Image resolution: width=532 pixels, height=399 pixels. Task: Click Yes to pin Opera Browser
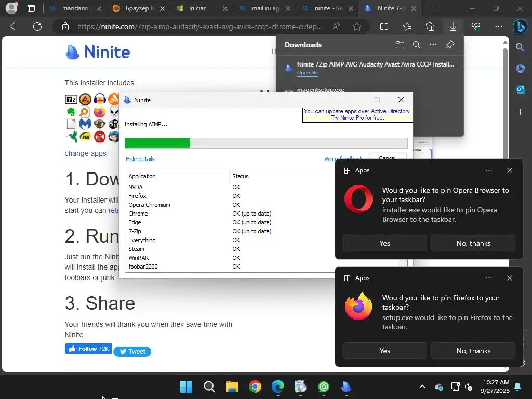[x=385, y=243]
